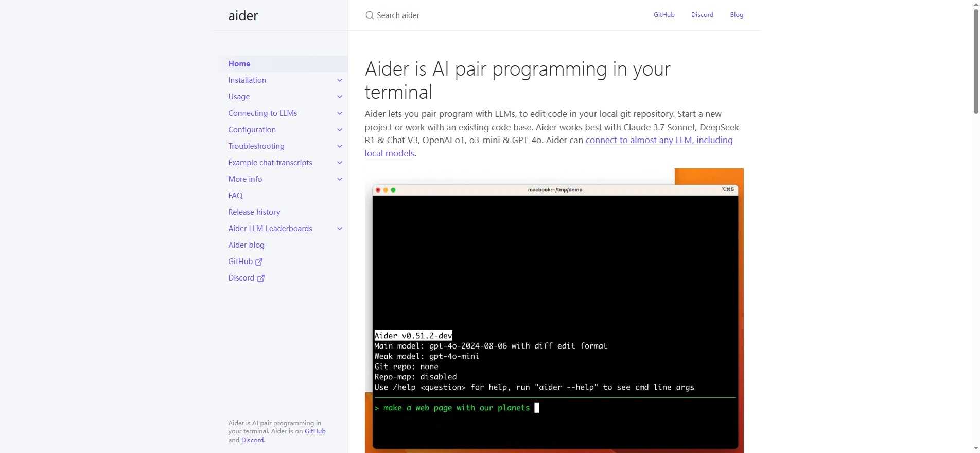Open the Aider blog sidebar link
Screen dimensions: 980x453
pos(246,245)
